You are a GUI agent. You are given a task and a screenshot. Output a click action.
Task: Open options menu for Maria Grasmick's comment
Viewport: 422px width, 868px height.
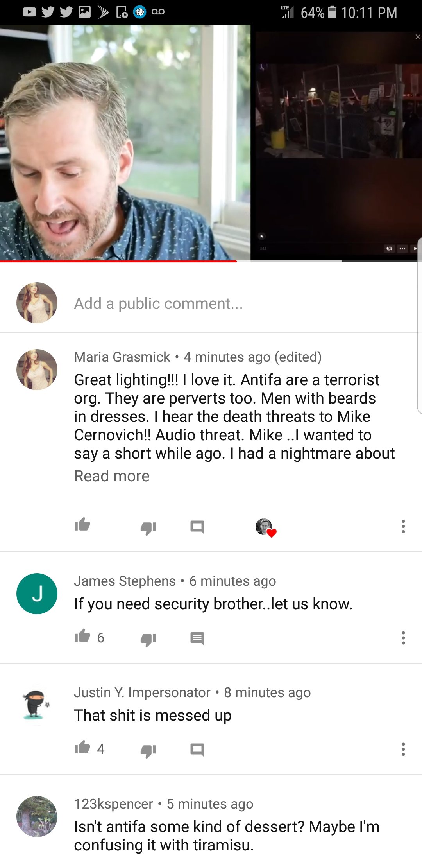(403, 527)
